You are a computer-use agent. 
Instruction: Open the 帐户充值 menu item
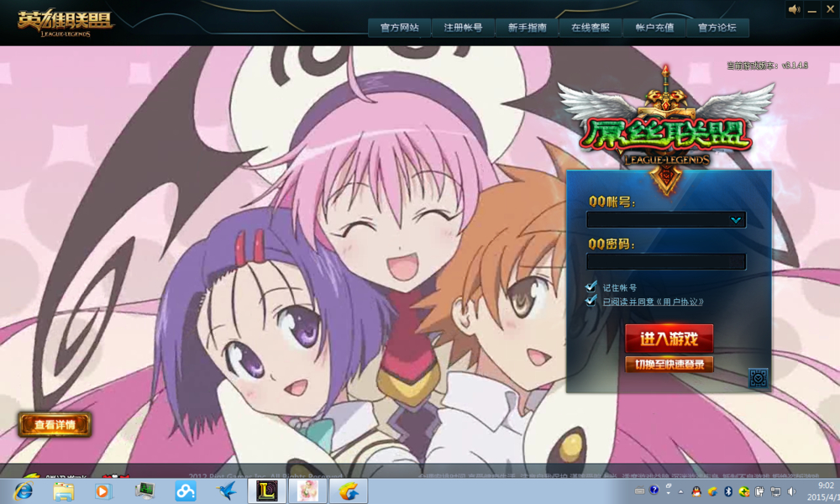coord(654,28)
